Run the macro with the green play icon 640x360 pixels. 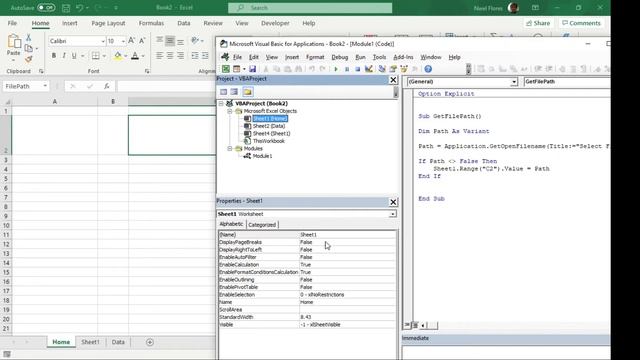(x=336, y=69)
